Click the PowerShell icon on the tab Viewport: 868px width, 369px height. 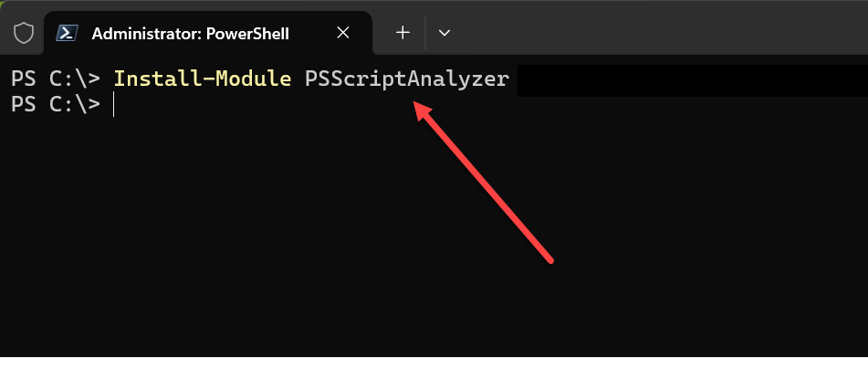[x=67, y=34]
